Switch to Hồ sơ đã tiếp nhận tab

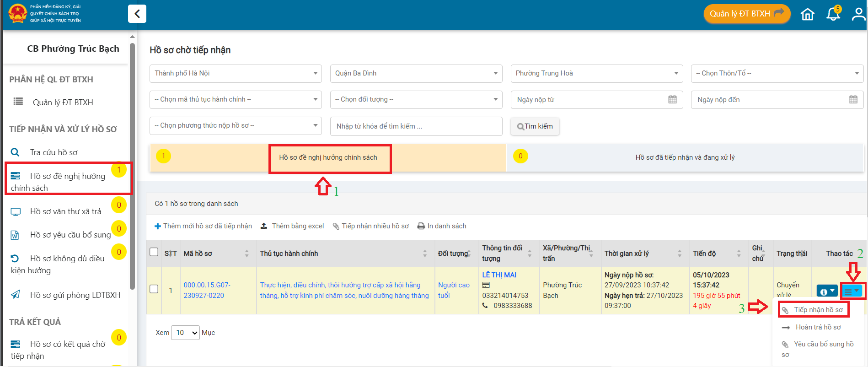click(685, 157)
